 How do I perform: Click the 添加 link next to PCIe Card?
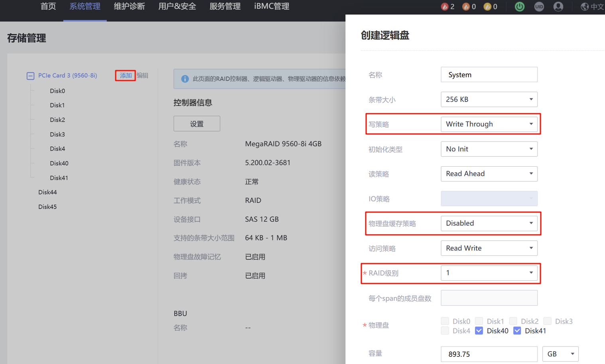pyautogui.click(x=126, y=75)
